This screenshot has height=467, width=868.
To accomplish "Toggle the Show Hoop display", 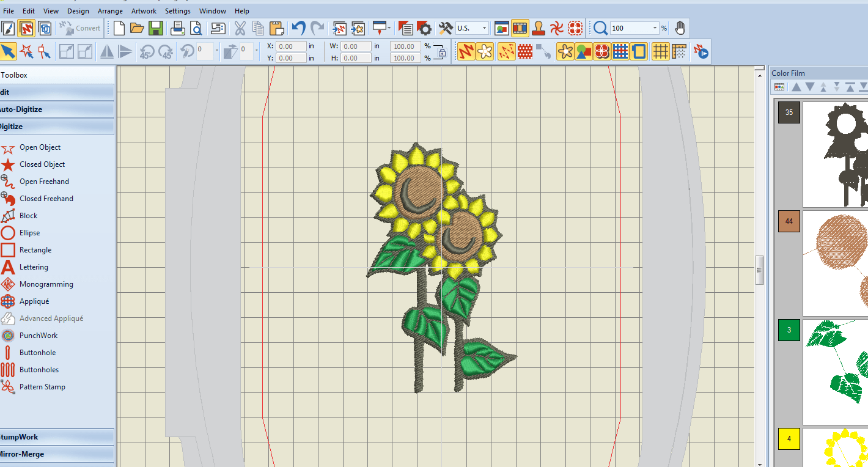I will coord(638,51).
